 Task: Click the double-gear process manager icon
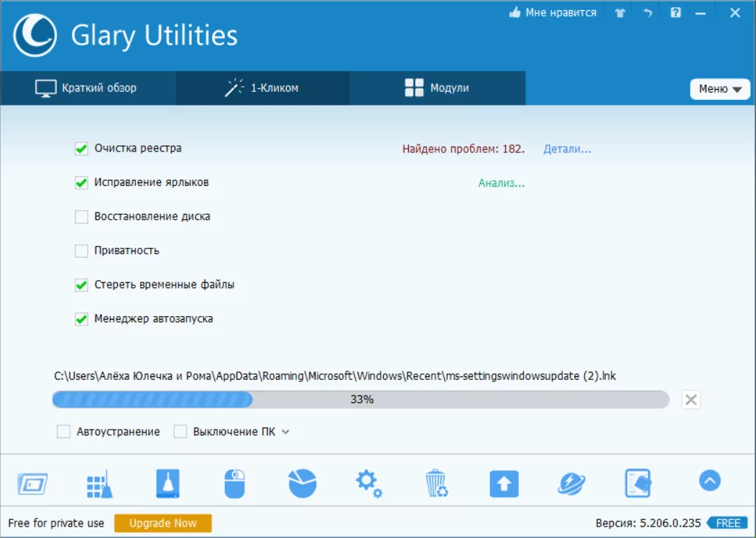click(x=369, y=483)
